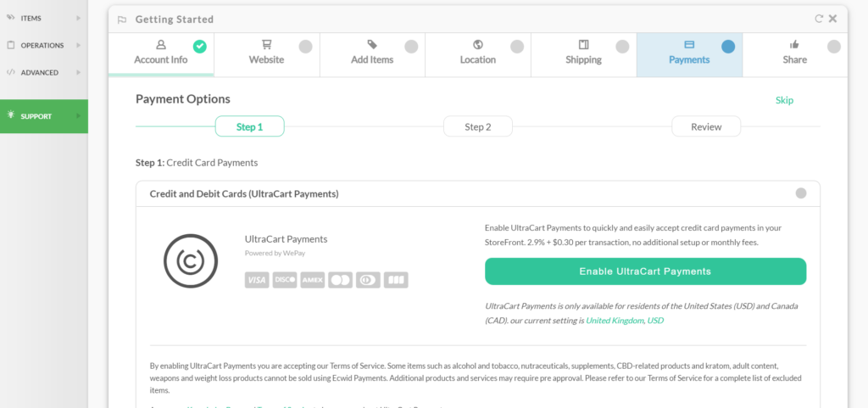Click the Payments credit card icon

689,44
